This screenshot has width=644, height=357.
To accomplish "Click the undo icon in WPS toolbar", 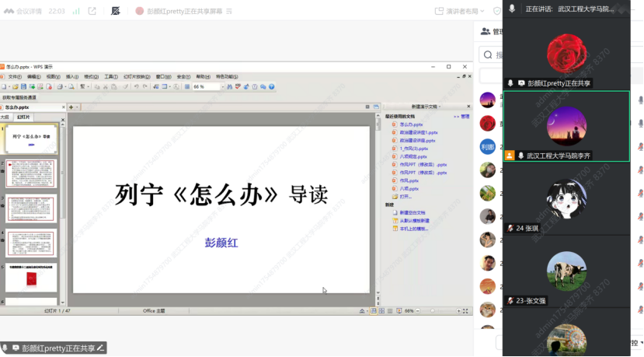I will tap(135, 86).
